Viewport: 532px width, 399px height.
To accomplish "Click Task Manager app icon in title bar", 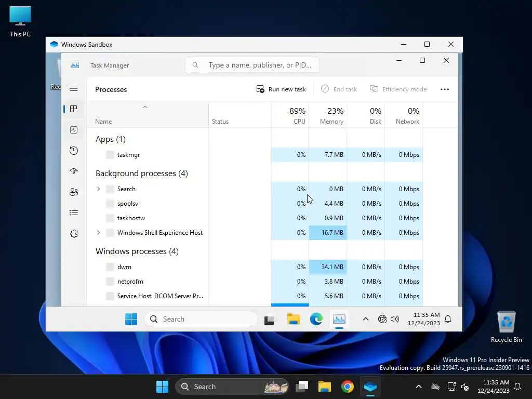I will tap(75, 65).
